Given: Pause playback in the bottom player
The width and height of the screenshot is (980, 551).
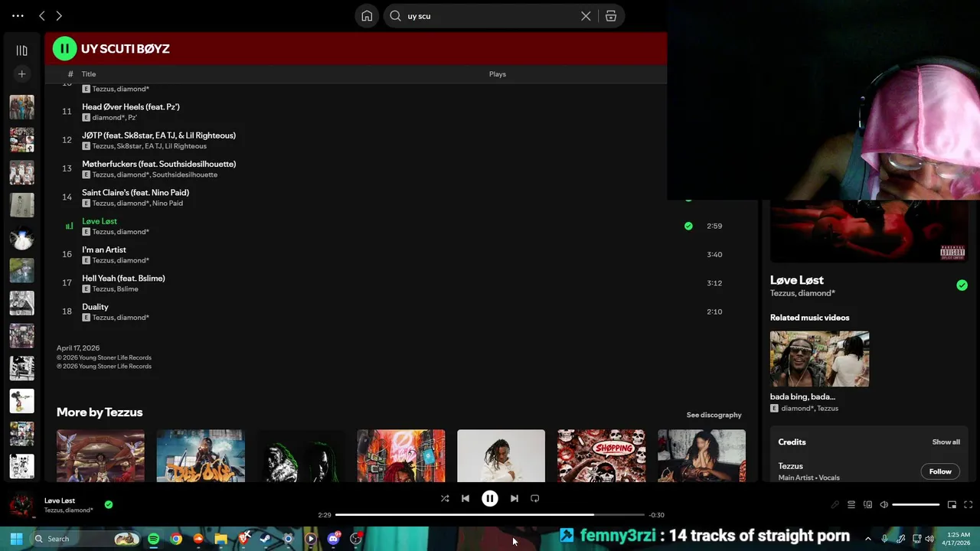Looking at the screenshot, I should click(490, 498).
